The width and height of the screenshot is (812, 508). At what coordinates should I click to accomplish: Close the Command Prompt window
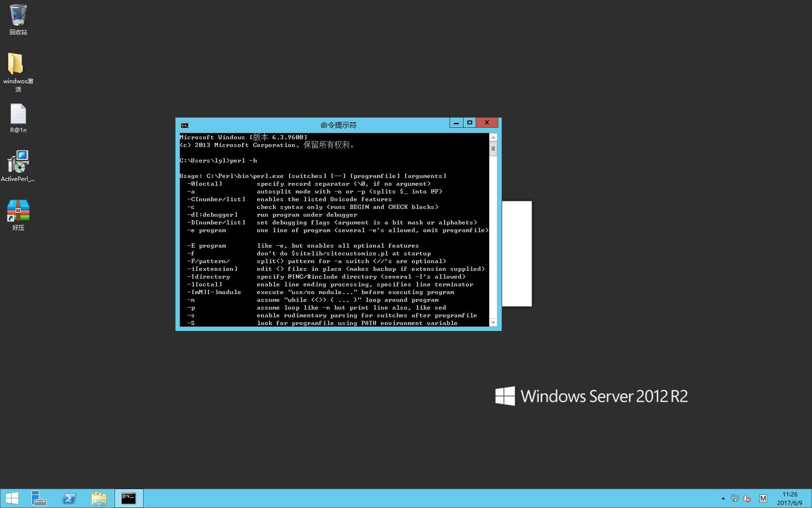pyautogui.click(x=487, y=123)
